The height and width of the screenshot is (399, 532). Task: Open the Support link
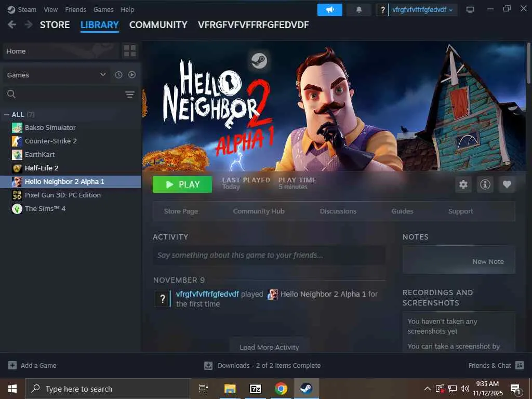[x=460, y=211]
